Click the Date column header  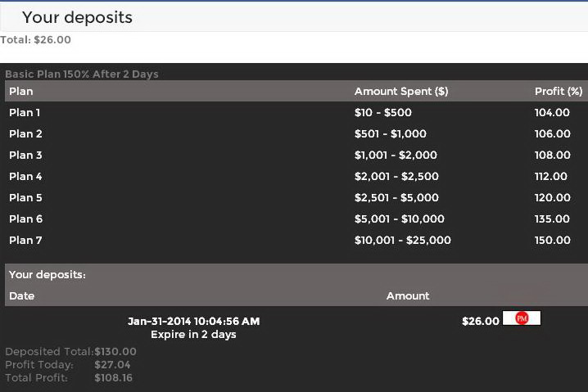22,296
